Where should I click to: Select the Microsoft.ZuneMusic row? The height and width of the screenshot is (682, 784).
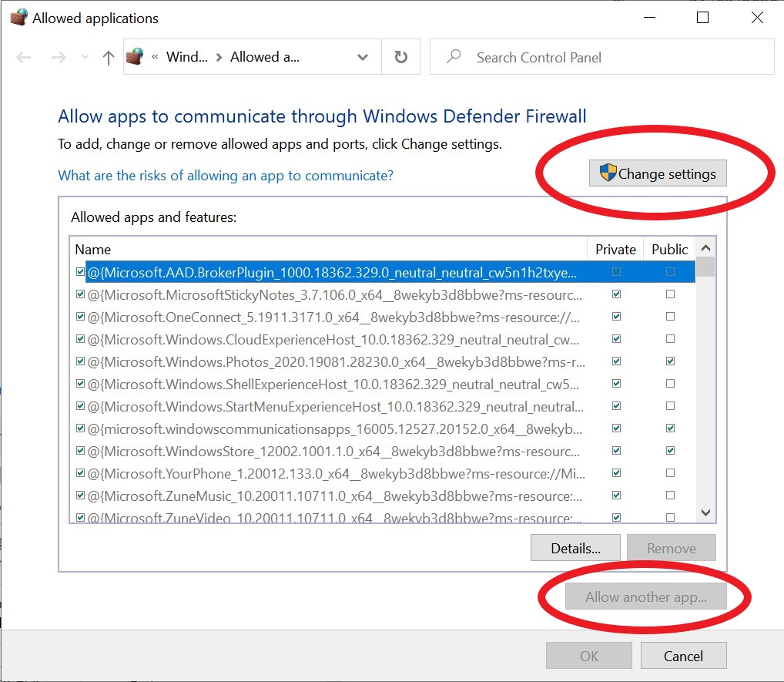(383, 496)
